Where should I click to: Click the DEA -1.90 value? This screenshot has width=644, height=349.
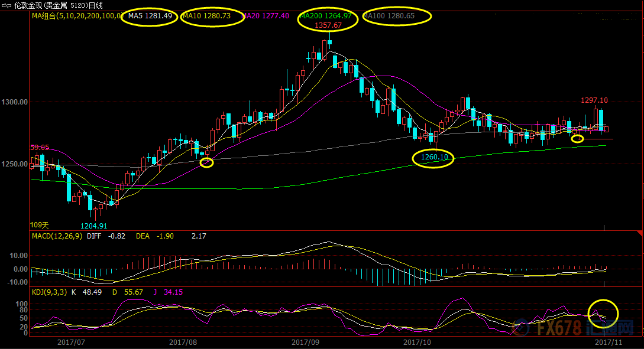[x=155, y=236]
